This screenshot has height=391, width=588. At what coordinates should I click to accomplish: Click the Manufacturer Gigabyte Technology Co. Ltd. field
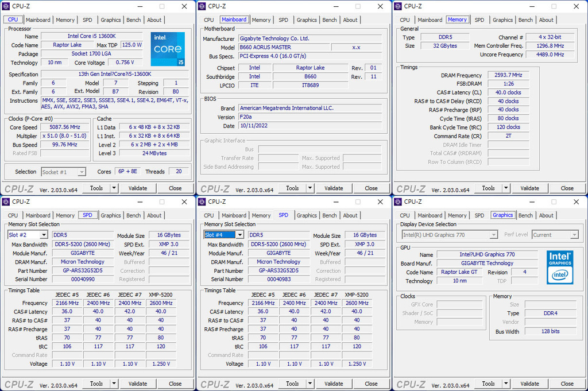tap(310, 38)
